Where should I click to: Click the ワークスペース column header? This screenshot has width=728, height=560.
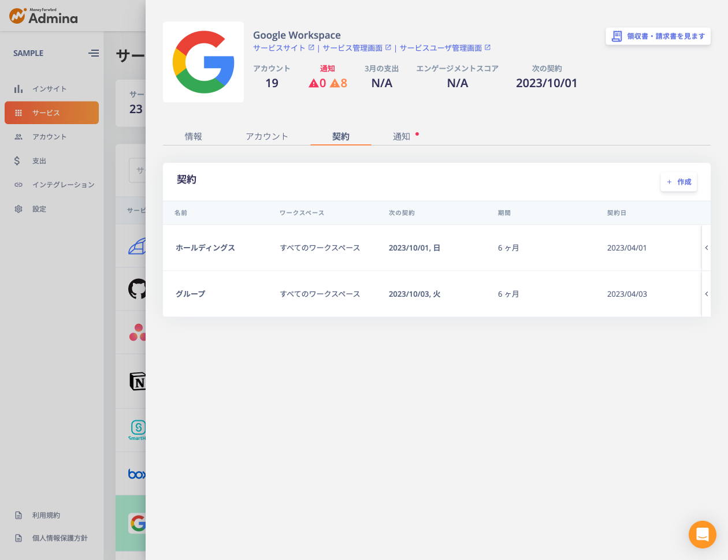302,213
